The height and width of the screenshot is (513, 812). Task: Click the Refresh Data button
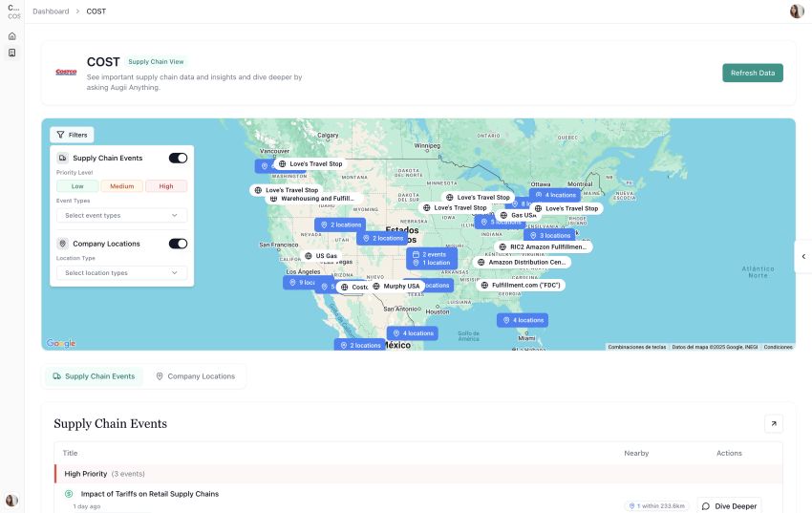753,73
